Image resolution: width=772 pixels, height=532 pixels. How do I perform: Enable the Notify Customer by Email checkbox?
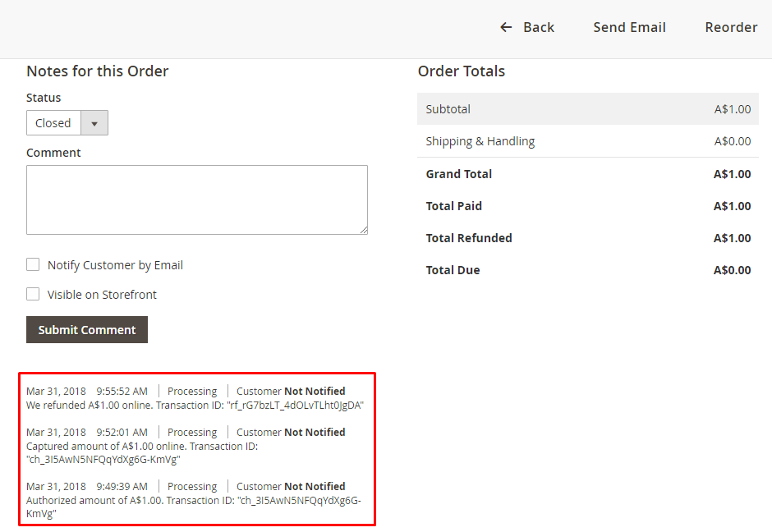tap(33, 264)
